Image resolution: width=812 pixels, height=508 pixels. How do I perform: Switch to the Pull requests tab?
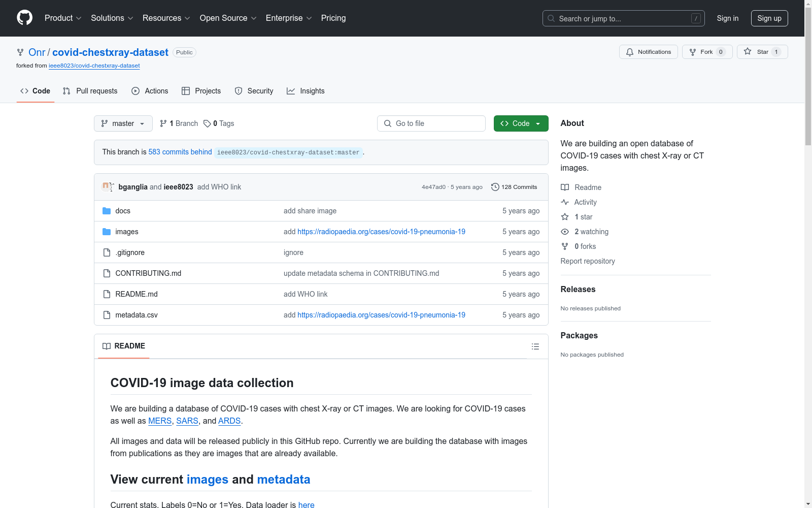pyautogui.click(x=90, y=91)
